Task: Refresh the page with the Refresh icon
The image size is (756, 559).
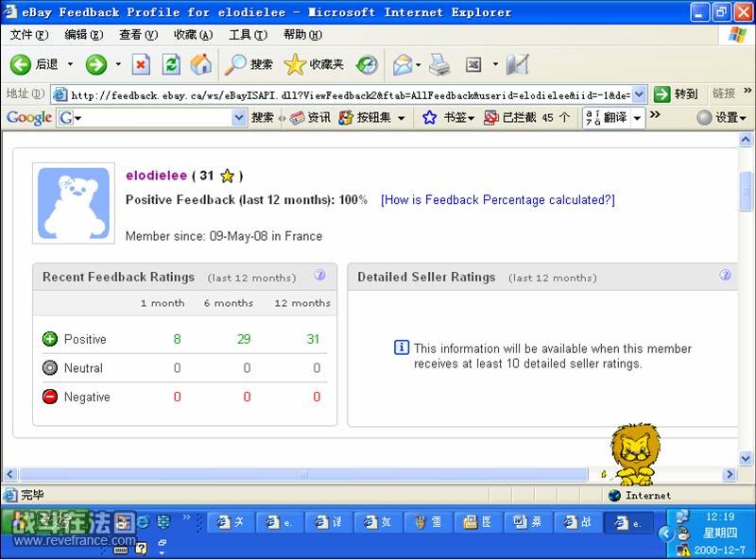Action: pos(171,64)
